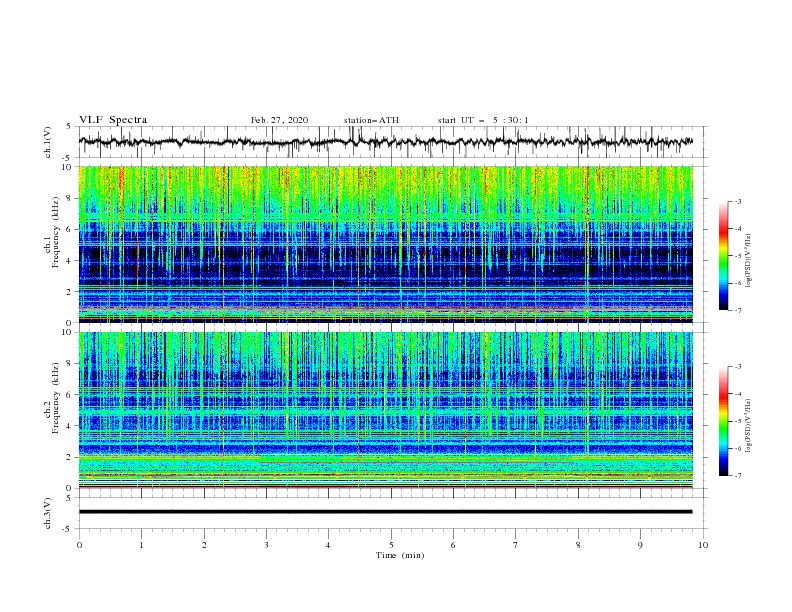Click the "-3" tick on ch.1 colorbar
Viewport: 792px width, 612px height.
737,201
